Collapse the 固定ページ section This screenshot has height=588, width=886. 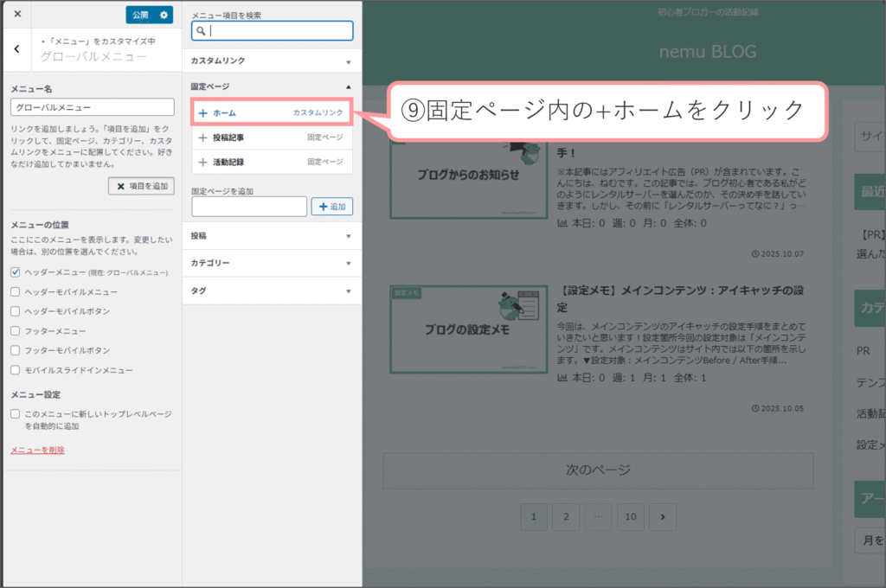[272, 86]
